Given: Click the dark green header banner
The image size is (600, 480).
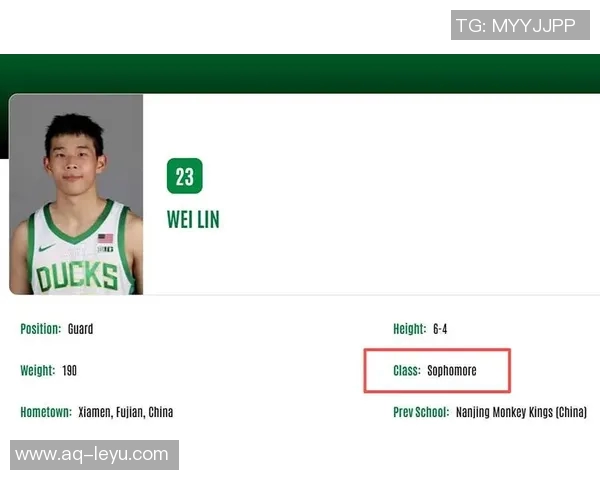Looking at the screenshot, I should coord(300,73).
